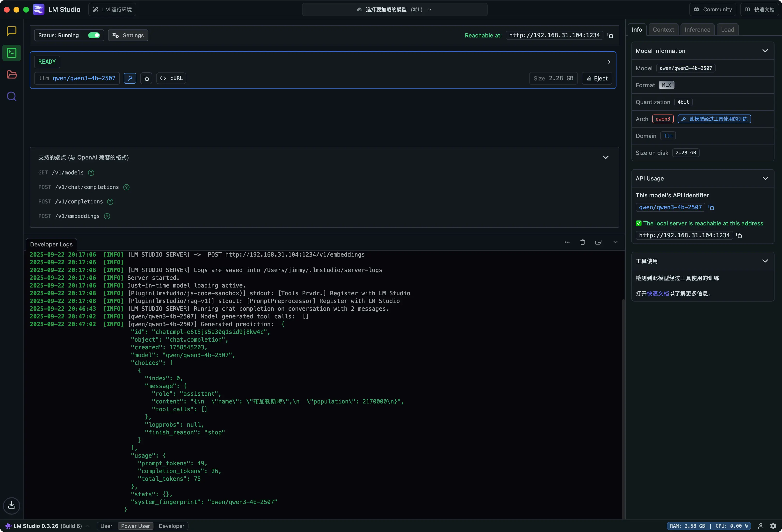The image size is (782, 532).
Task: Copy model identifier next to llm name
Action: [146, 78]
